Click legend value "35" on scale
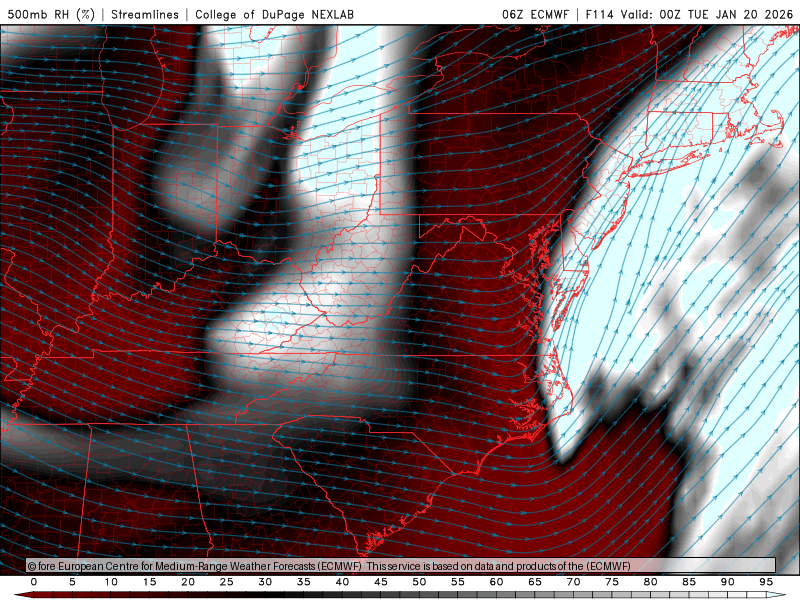Screen dimensions: 800x600 click(304, 582)
